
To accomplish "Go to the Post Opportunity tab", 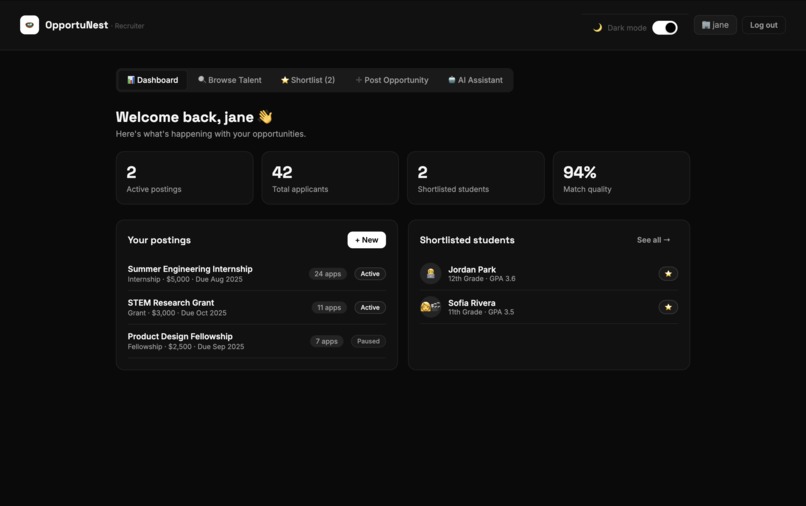I will 392,80.
